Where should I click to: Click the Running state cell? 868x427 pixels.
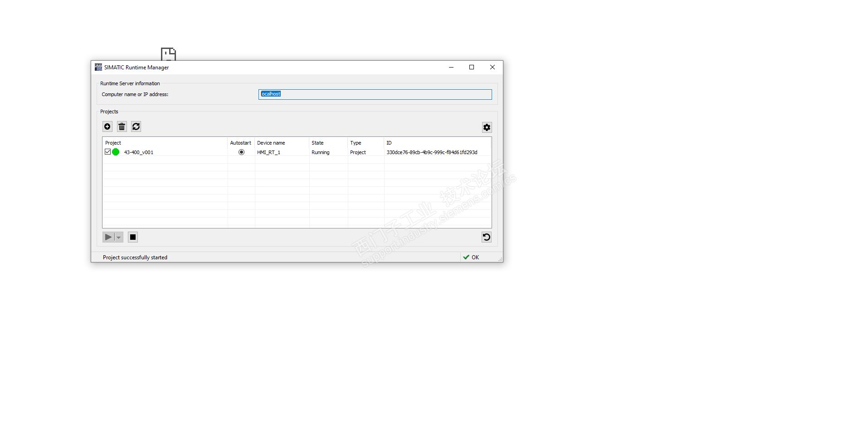(x=320, y=152)
